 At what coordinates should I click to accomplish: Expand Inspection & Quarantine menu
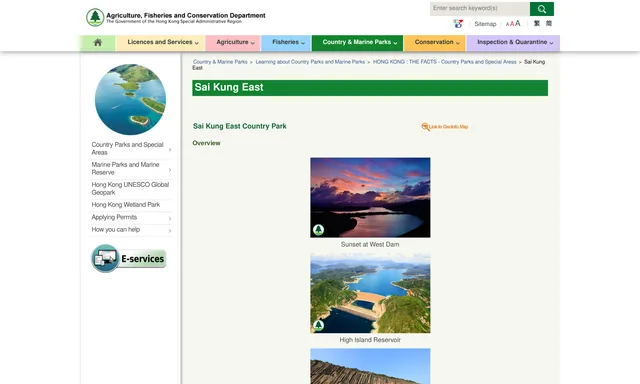tap(513, 42)
